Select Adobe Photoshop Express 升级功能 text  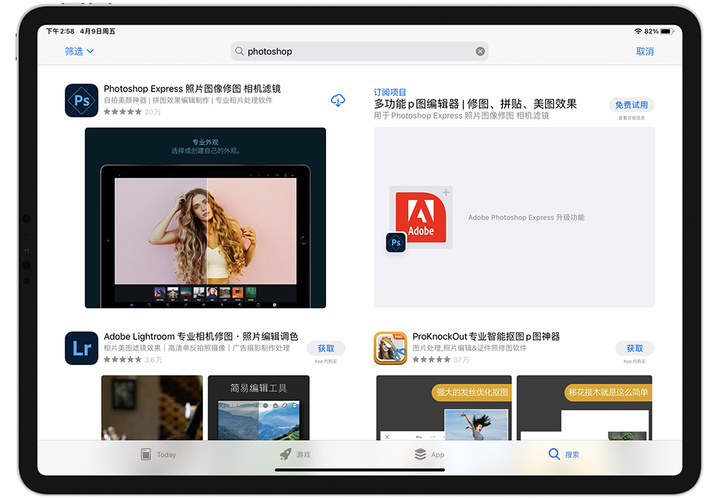pos(526,217)
